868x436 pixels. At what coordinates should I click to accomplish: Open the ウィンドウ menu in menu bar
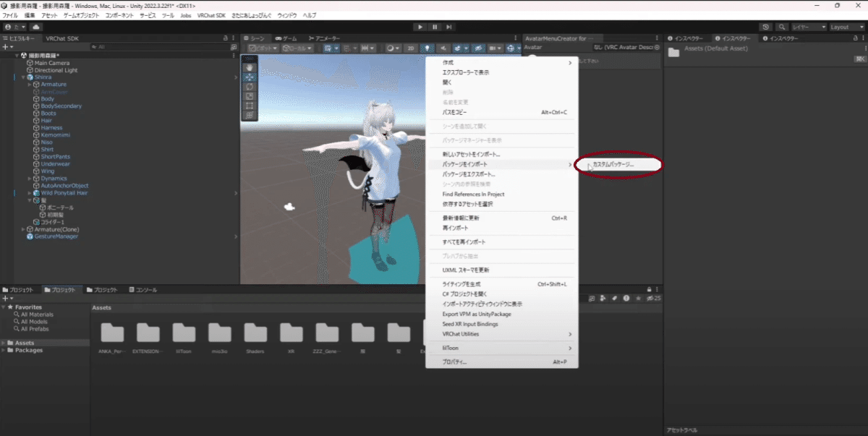(286, 15)
